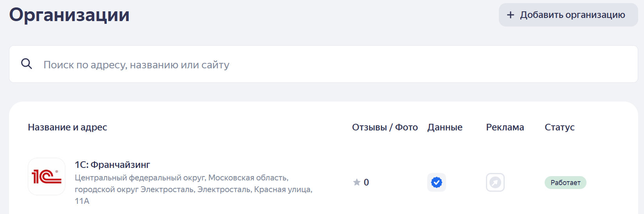Open advertising via the gray arrow icon
The width and height of the screenshot is (644, 214).
click(x=495, y=182)
